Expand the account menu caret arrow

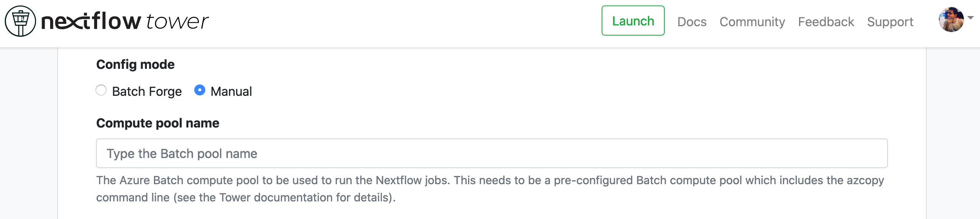(x=971, y=18)
